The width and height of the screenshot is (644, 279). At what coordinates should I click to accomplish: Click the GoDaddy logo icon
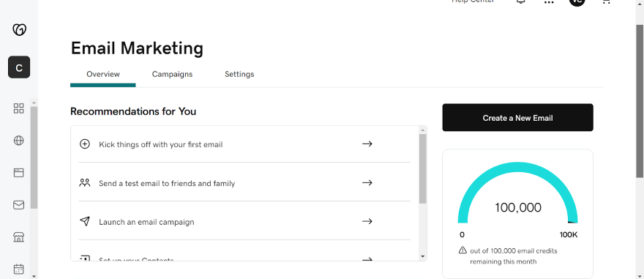[x=19, y=29]
